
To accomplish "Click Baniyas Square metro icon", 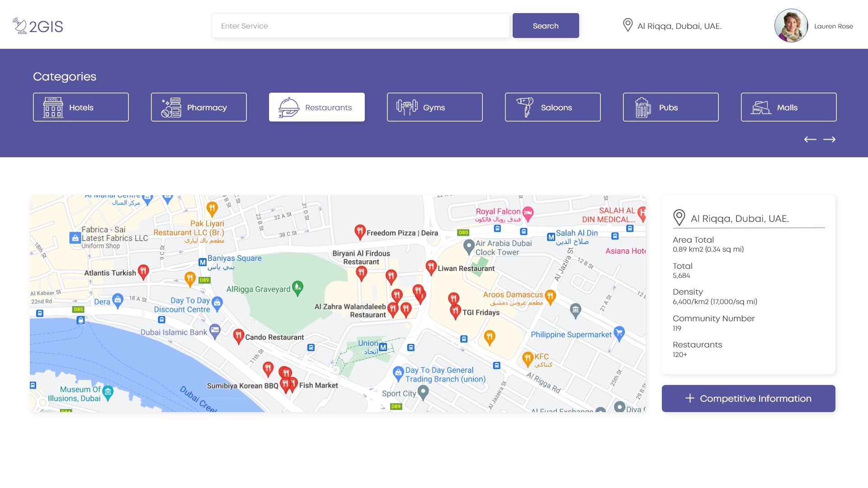I will coord(203,262).
